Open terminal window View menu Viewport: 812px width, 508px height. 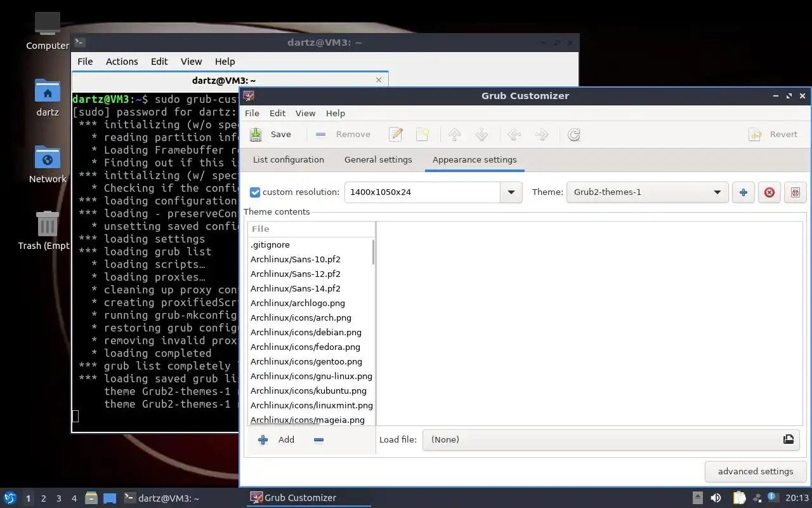click(x=191, y=62)
